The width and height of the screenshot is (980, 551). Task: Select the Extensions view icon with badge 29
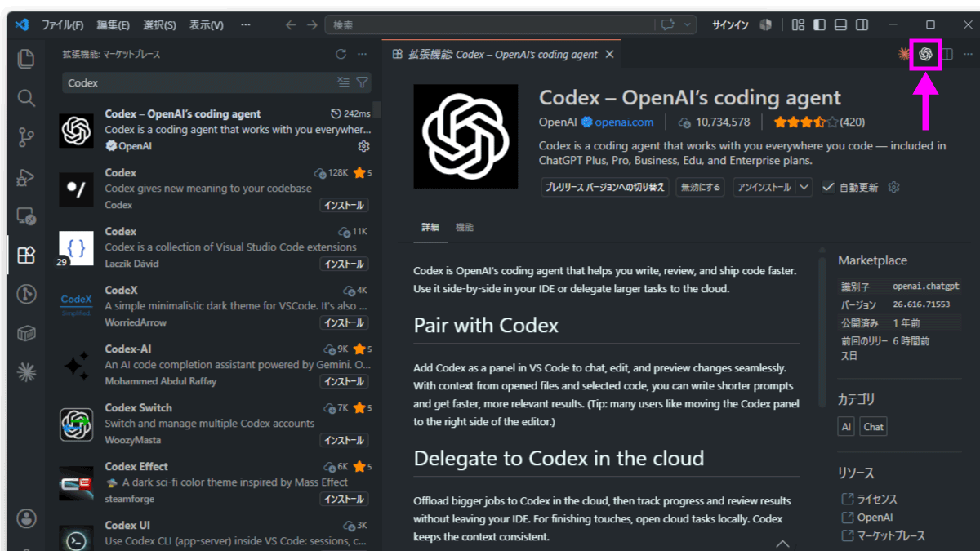26,255
